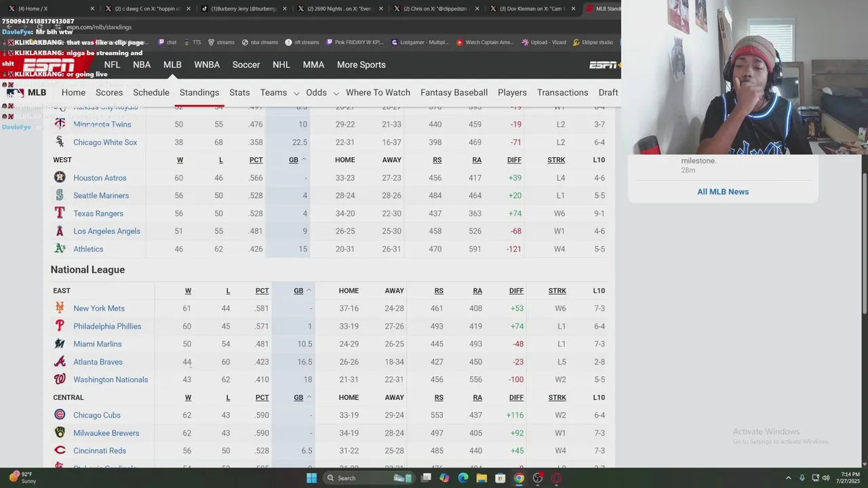Open Google Chrome from the taskbar
Screen dimensions: 868x488
click(x=519, y=478)
